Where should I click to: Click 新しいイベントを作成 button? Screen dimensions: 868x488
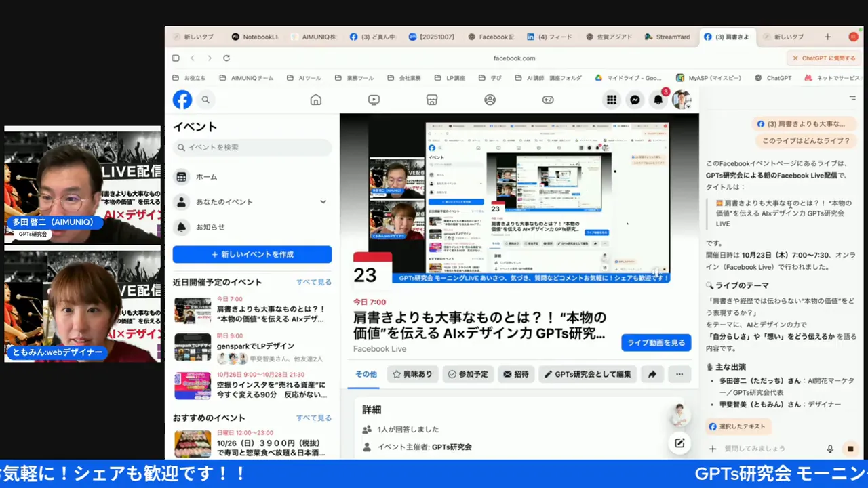pos(252,254)
